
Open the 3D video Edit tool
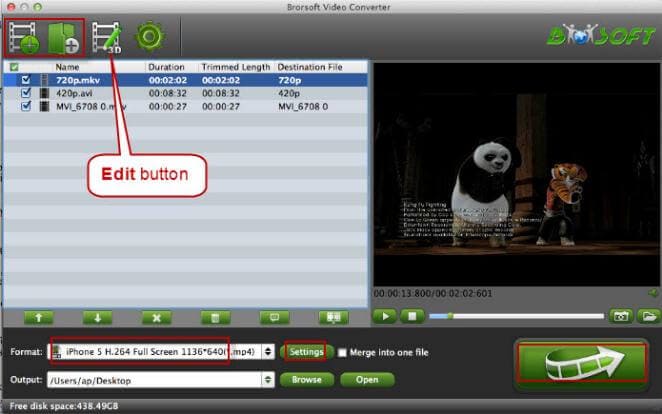(107, 38)
